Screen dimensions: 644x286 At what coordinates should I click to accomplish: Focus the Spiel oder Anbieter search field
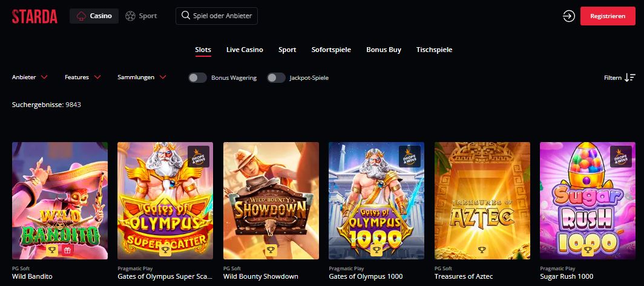pyautogui.click(x=217, y=16)
